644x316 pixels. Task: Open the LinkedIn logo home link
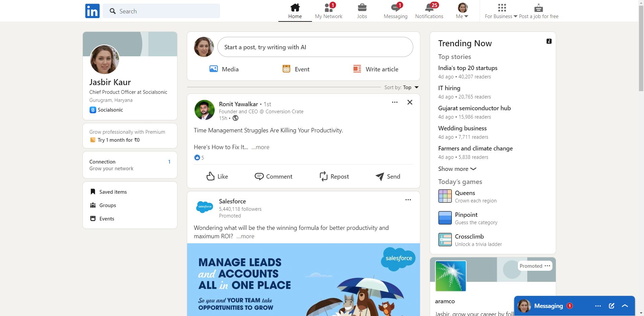(x=92, y=11)
